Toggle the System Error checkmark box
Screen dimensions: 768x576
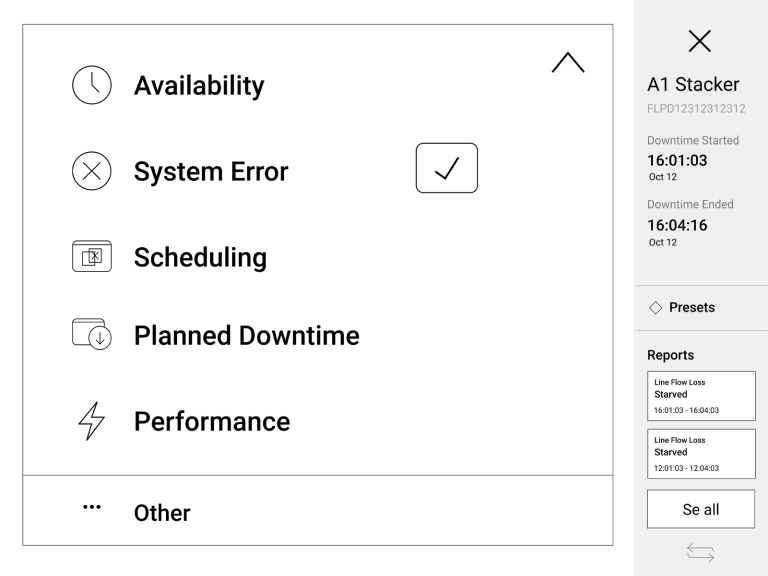click(x=446, y=170)
